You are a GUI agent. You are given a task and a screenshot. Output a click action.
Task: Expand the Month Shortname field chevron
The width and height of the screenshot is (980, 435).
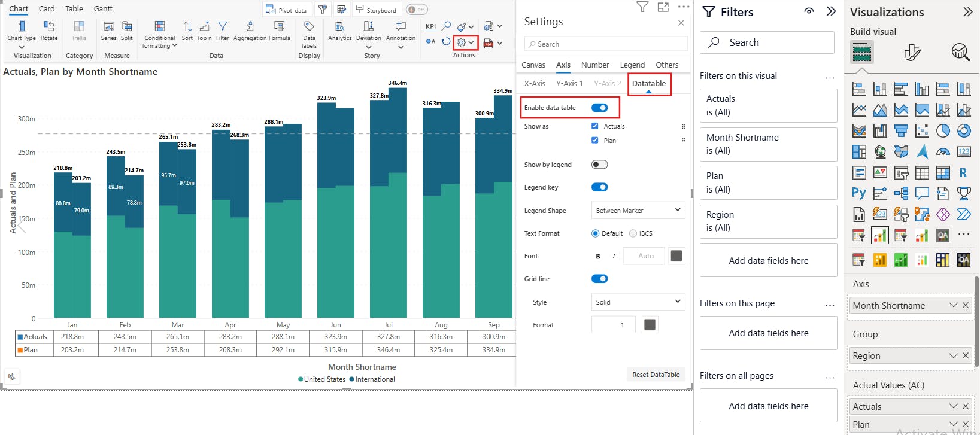[x=953, y=305]
